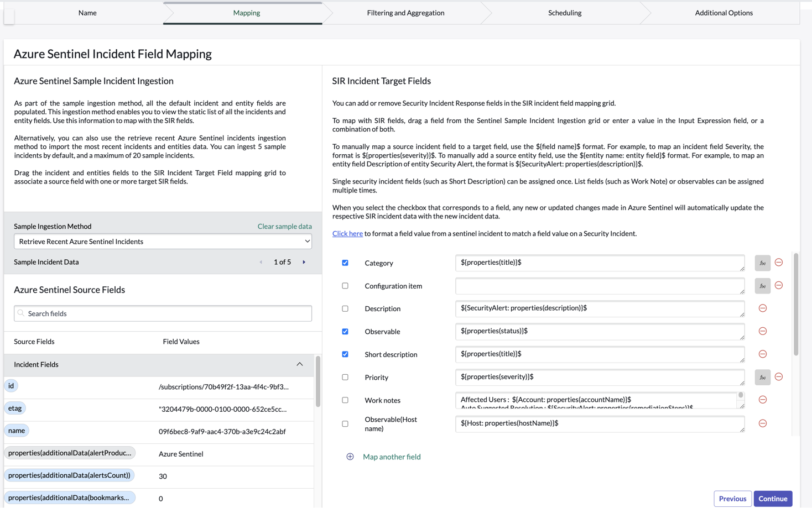The width and height of the screenshot is (812, 508).
Task: Click the Previous button
Action: [732, 499]
